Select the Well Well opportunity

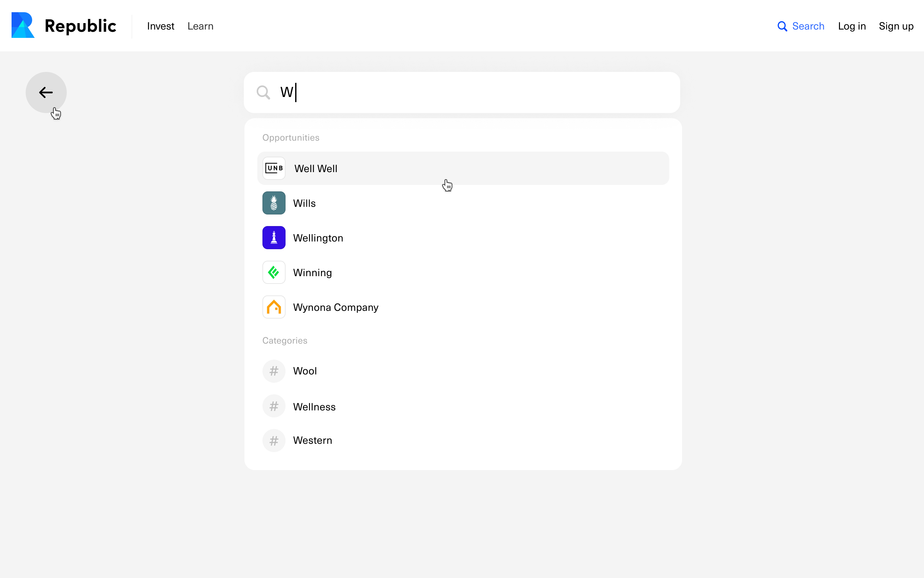tap(463, 168)
